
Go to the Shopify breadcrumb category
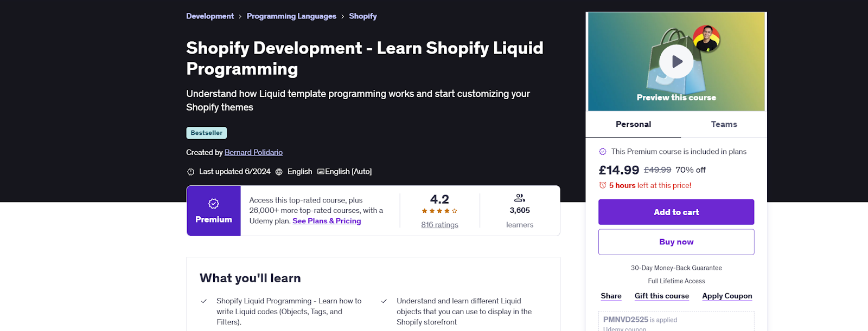tap(363, 16)
